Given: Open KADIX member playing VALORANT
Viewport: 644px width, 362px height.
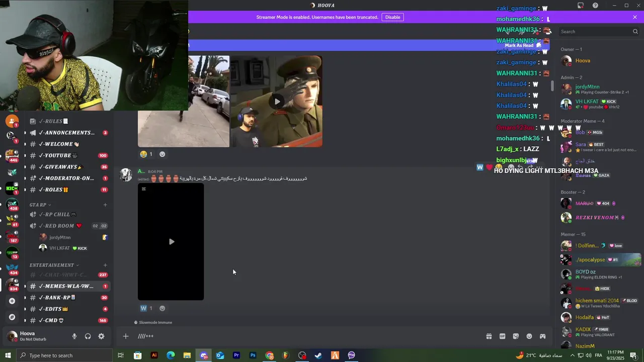Looking at the screenshot, I should (600, 332).
